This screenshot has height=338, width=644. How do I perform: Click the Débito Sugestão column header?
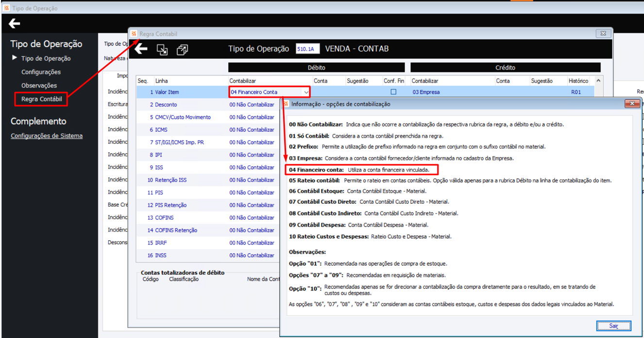click(357, 81)
